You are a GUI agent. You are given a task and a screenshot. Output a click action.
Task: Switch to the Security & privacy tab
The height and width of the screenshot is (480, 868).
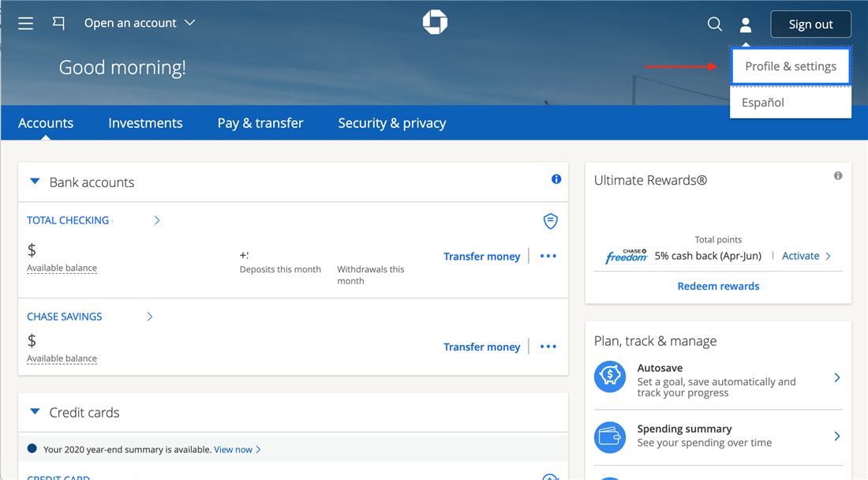pos(391,122)
